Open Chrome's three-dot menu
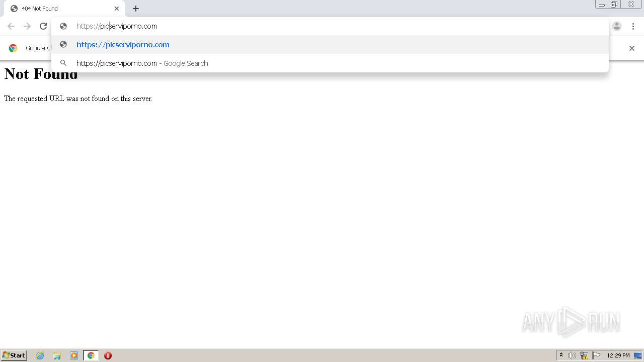The width and height of the screenshot is (644, 362). click(x=633, y=26)
